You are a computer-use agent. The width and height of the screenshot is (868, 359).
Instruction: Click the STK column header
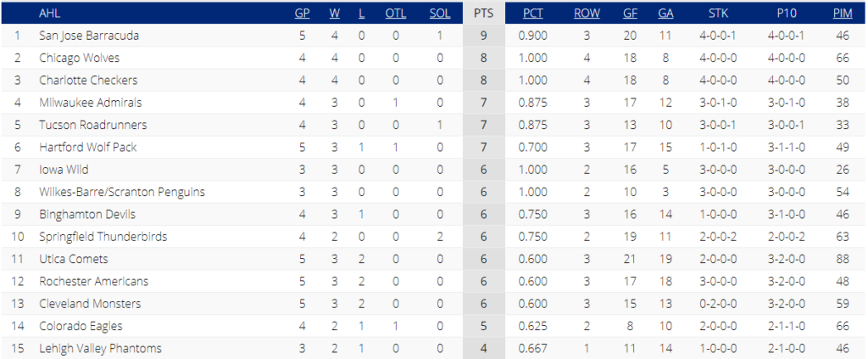point(718,14)
